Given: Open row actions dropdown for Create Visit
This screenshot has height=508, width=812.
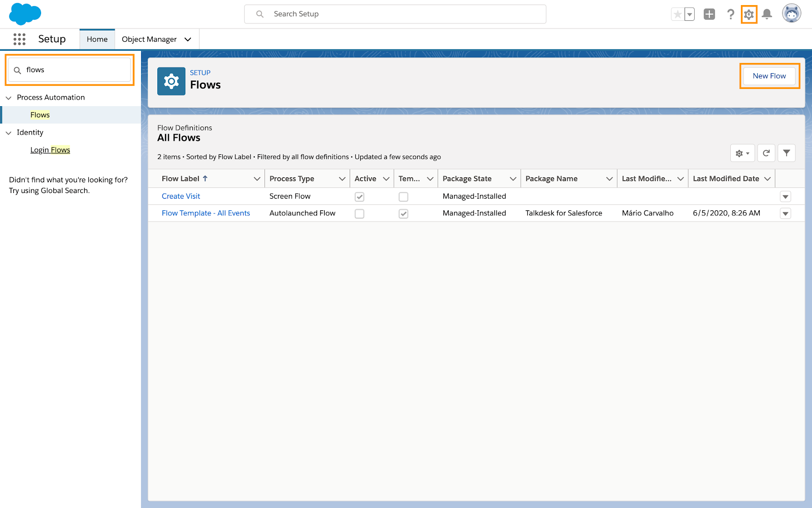Looking at the screenshot, I should point(785,197).
